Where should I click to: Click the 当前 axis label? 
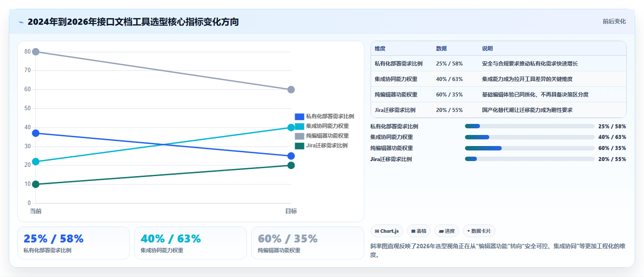pos(36,211)
